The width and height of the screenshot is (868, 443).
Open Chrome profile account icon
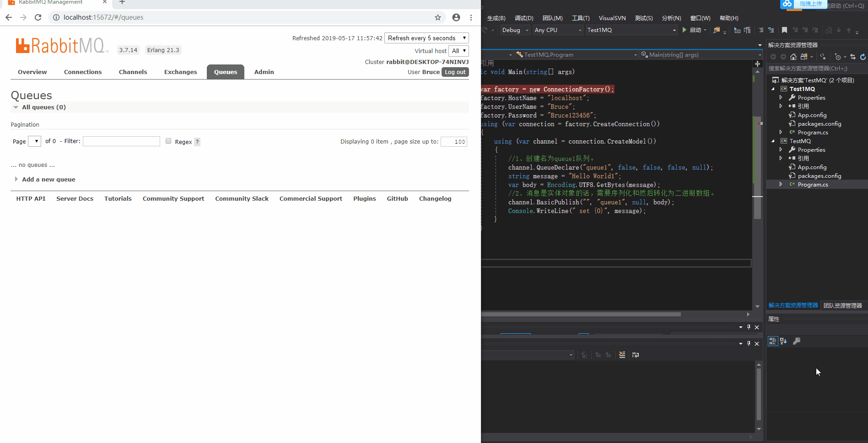click(456, 17)
